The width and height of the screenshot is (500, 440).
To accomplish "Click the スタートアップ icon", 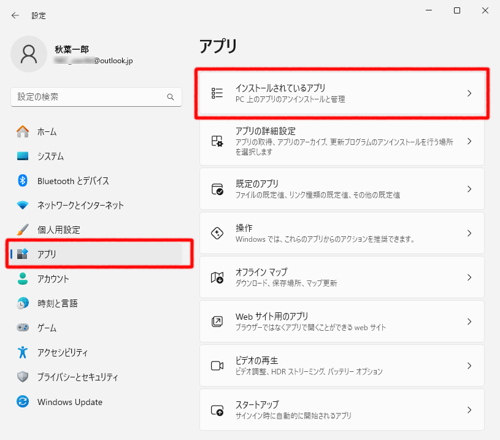I will tap(217, 410).
